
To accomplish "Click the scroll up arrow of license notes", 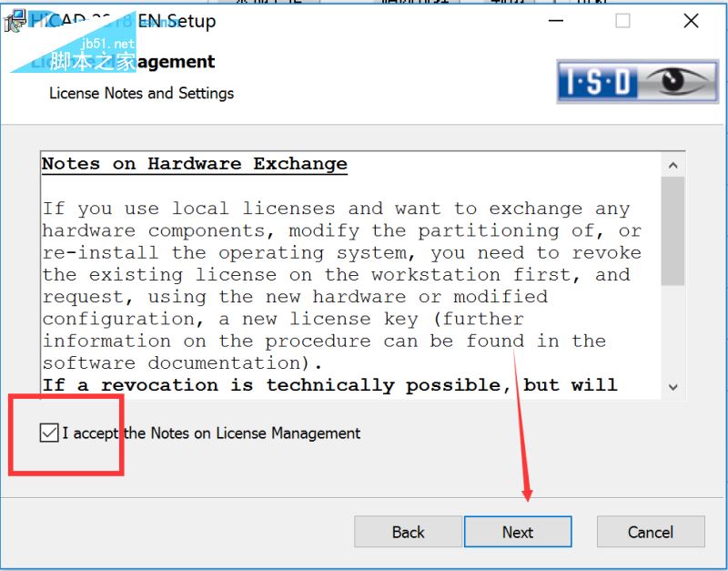I will [673, 166].
